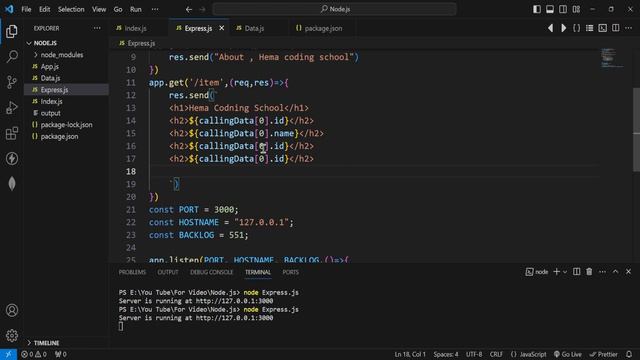The width and height of the screenshot is (640, 360).
Task: Switch to the Index.js tab
Action: [136, 28]
